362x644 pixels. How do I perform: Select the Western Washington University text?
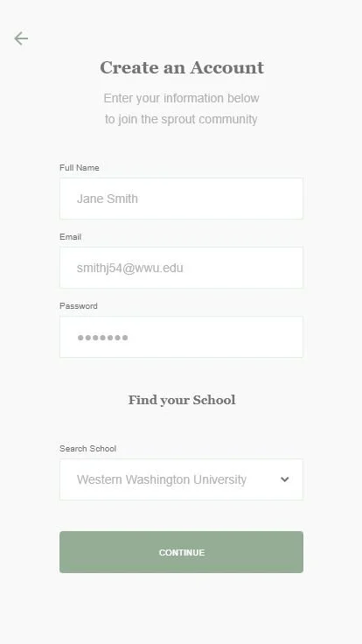click(162, 479)
